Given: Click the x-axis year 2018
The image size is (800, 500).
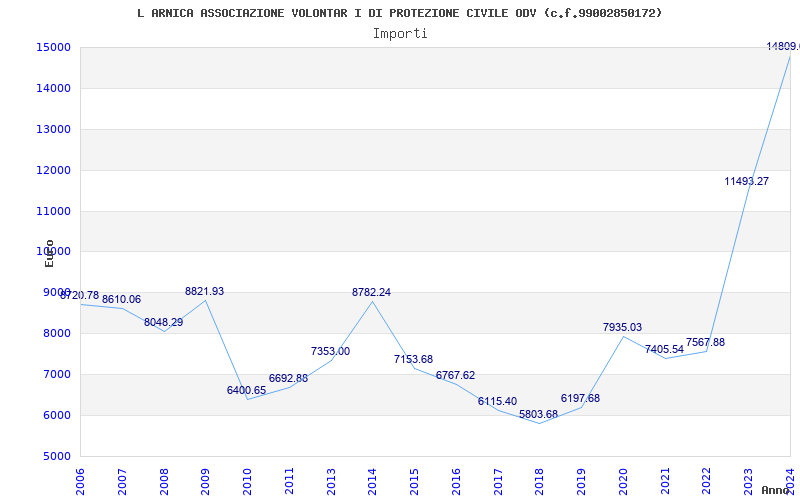Looking at the screenshot, I should point(540,482).
